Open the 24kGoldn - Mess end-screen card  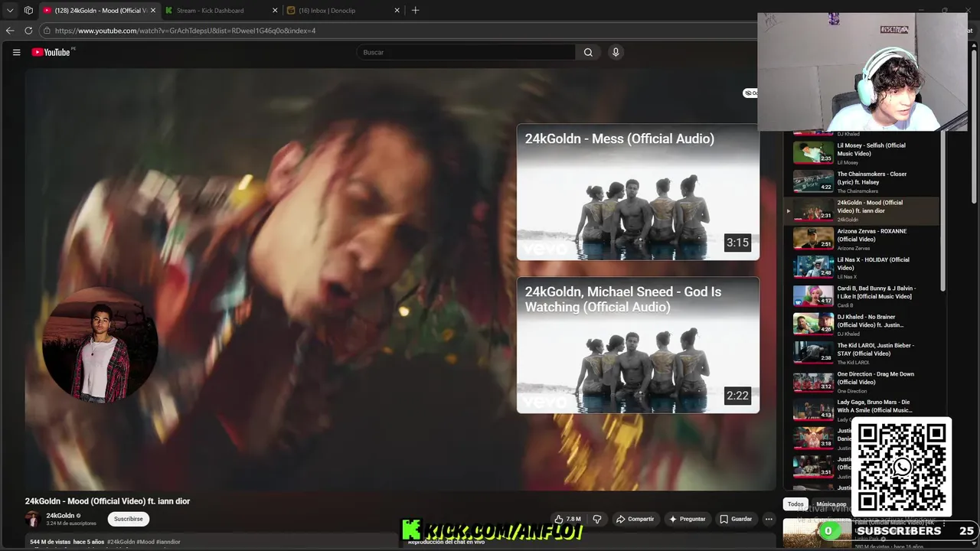(638, 192)
